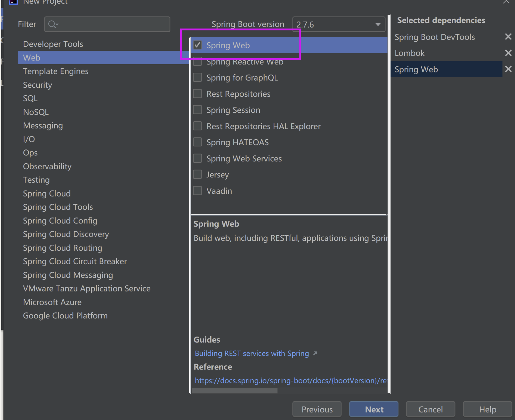Uncheck the Spring Web checkbox

click(197, 45)
